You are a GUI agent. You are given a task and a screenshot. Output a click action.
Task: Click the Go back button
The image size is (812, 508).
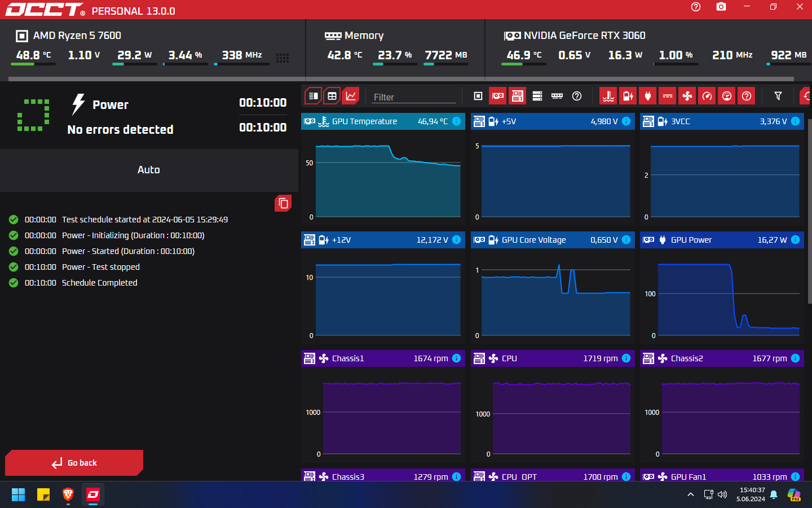[x=74, y=463]
